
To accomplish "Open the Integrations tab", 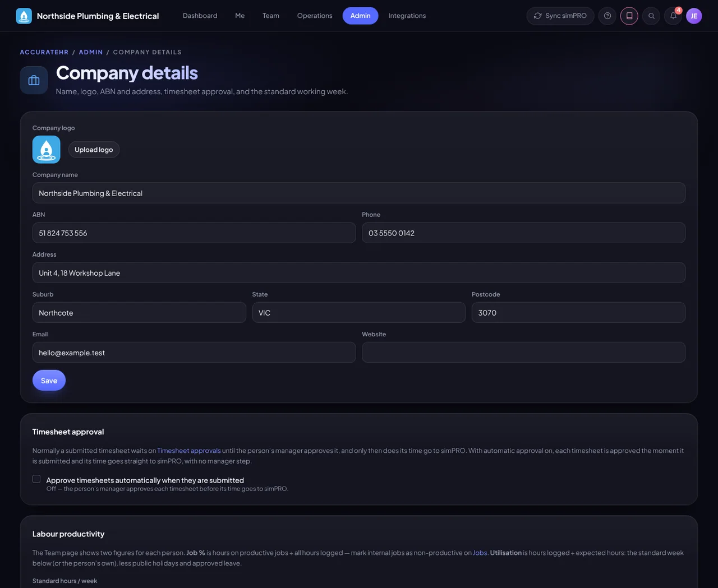I will [x=407, y=16].
